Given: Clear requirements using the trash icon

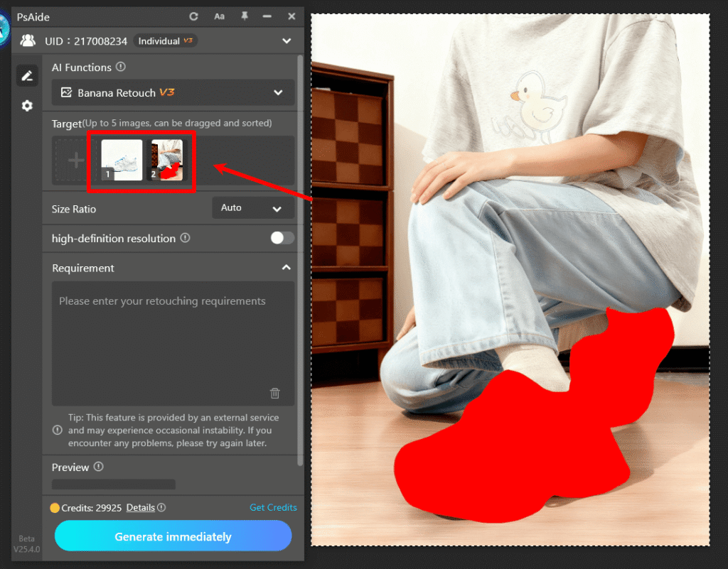Looking at the screenshot, I should coord(275,393).
